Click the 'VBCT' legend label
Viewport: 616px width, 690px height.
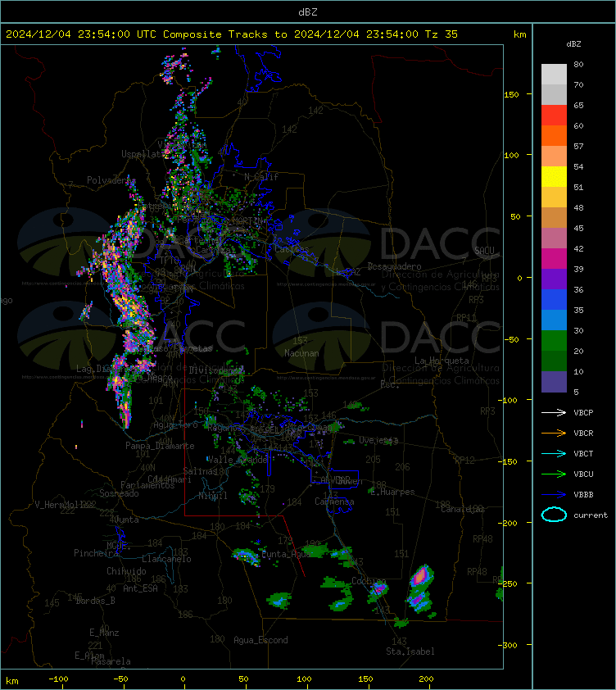pyautogui.click(x=583, y=454)
